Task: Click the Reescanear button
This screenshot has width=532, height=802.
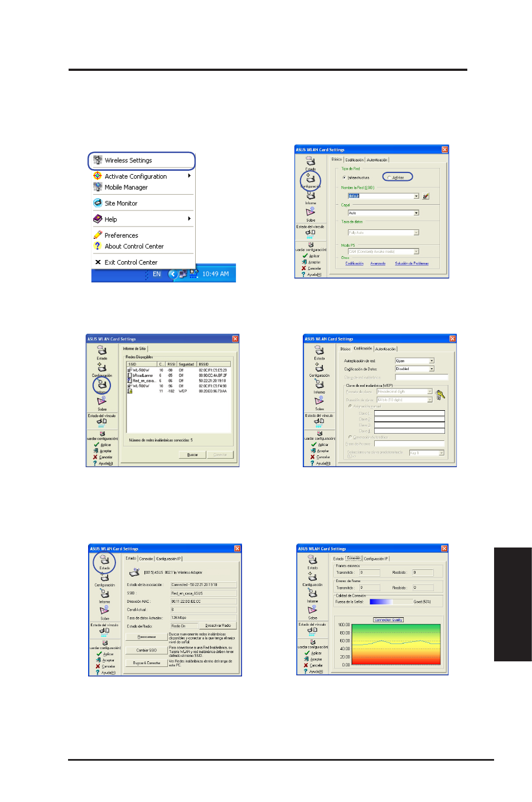Action: pyautogui.click(x=147, y=637)
